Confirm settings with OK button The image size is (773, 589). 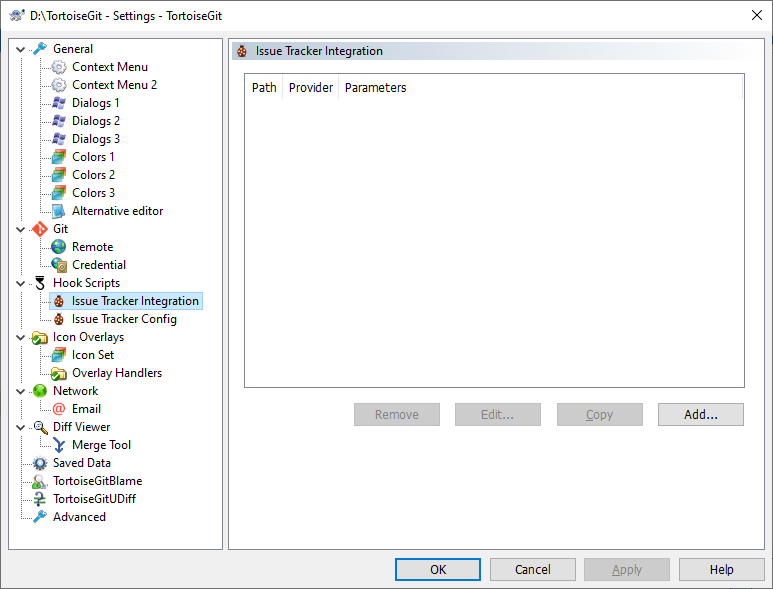pyautogui.click(x=438, y=570)
